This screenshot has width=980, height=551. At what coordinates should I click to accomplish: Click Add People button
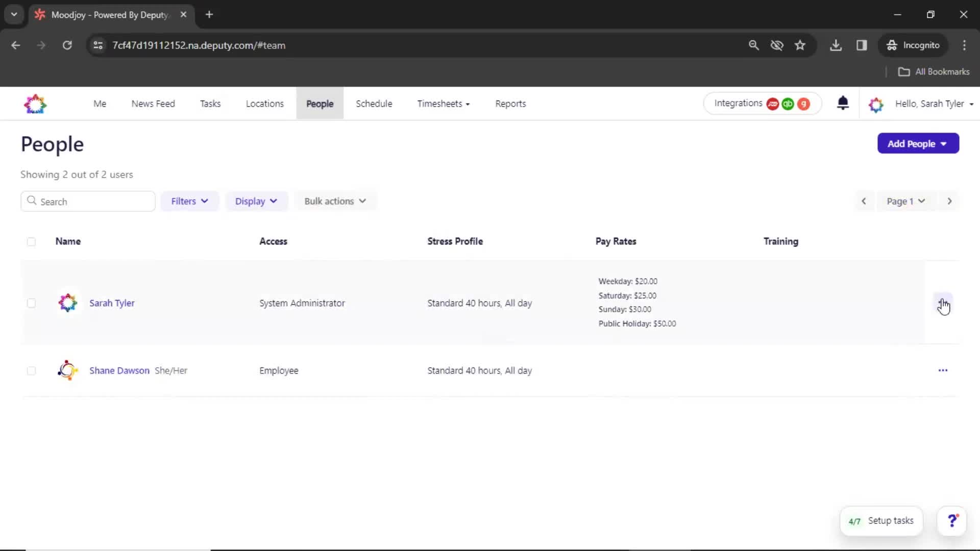coord(917,143)
